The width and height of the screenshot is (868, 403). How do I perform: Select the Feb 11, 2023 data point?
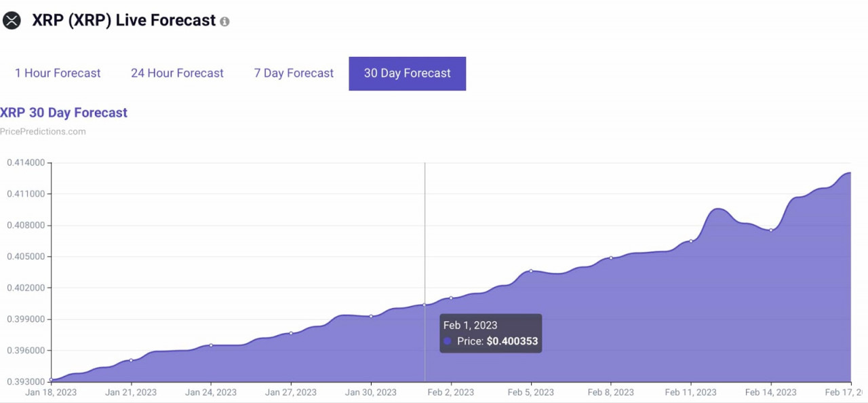coord(691,241)
